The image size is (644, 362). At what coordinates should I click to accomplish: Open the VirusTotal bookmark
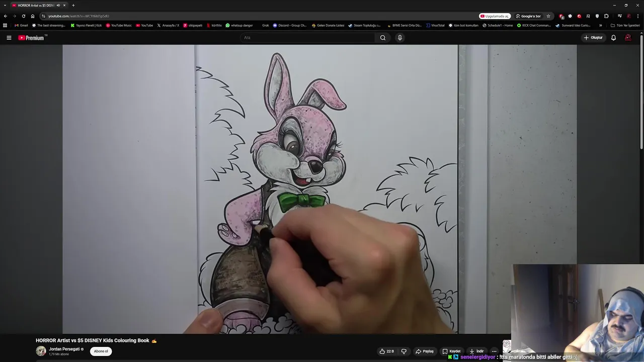[435, 25]
